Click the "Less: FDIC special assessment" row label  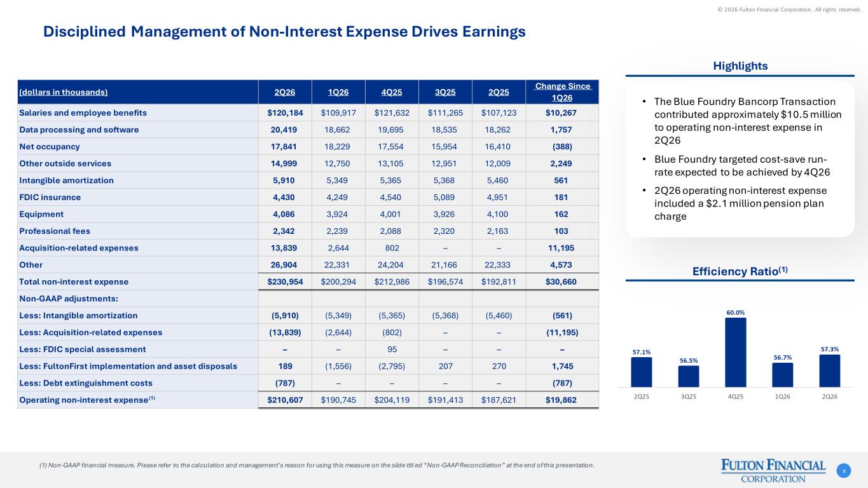click(83, 349)
